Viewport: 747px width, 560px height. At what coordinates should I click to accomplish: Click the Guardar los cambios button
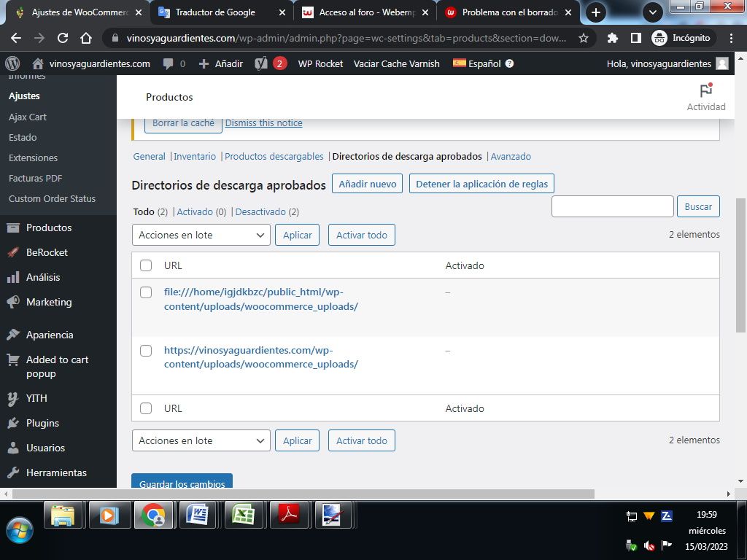coord(182,481)
